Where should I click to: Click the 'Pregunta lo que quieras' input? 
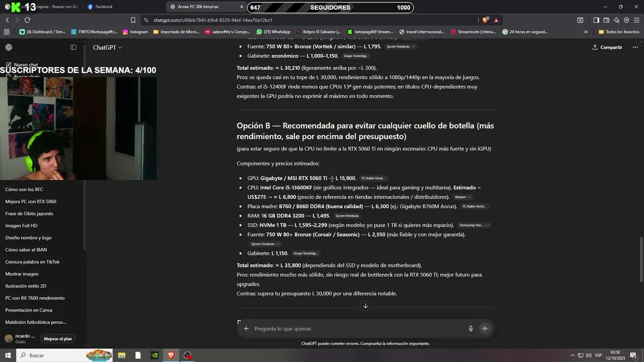click(357, 328)
